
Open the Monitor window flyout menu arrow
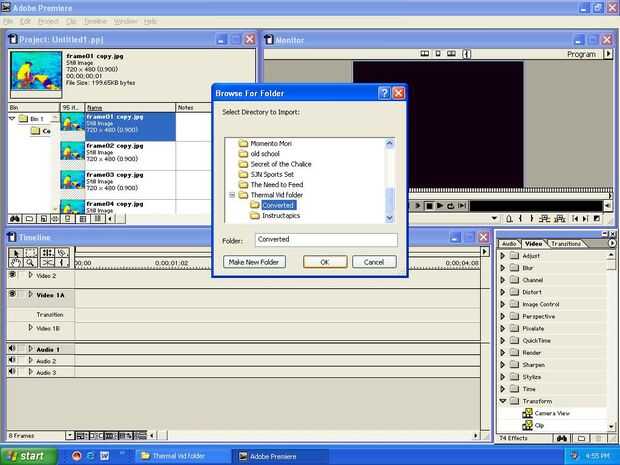[608, 54]
